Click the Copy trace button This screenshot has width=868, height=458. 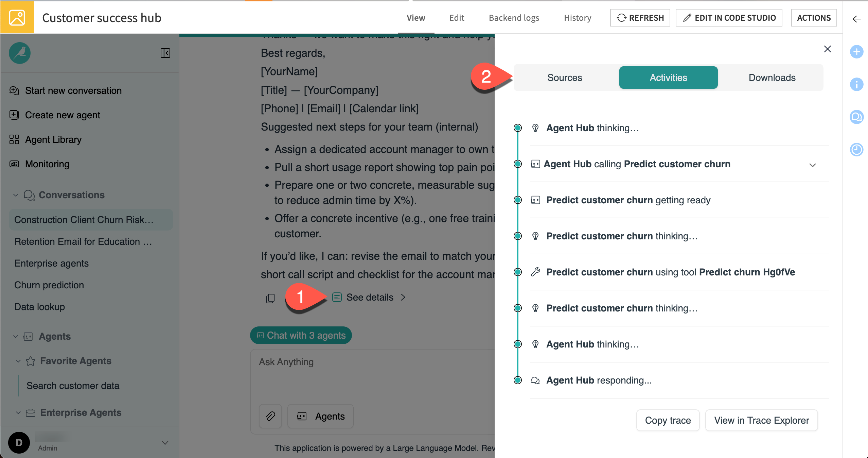click(x=668, y=420)
